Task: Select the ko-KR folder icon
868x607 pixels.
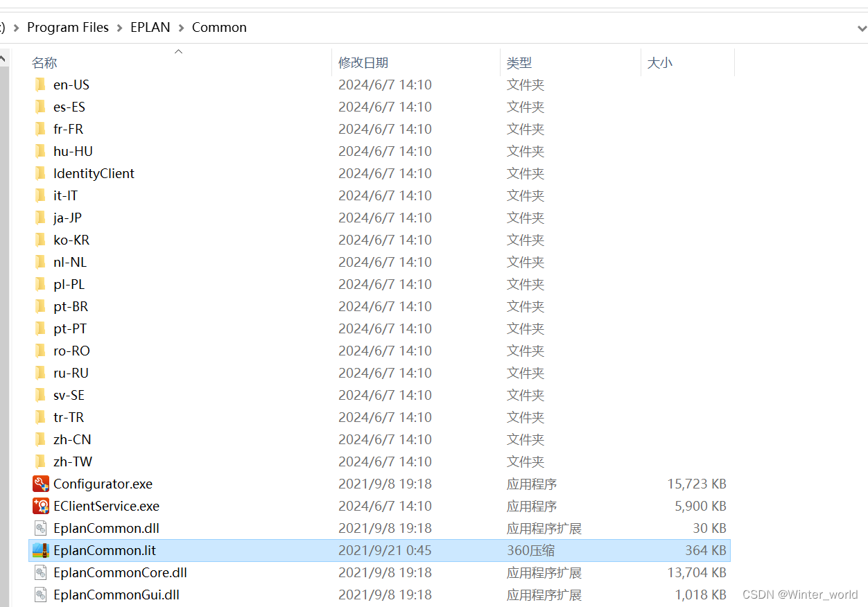Action: [40, 240]
